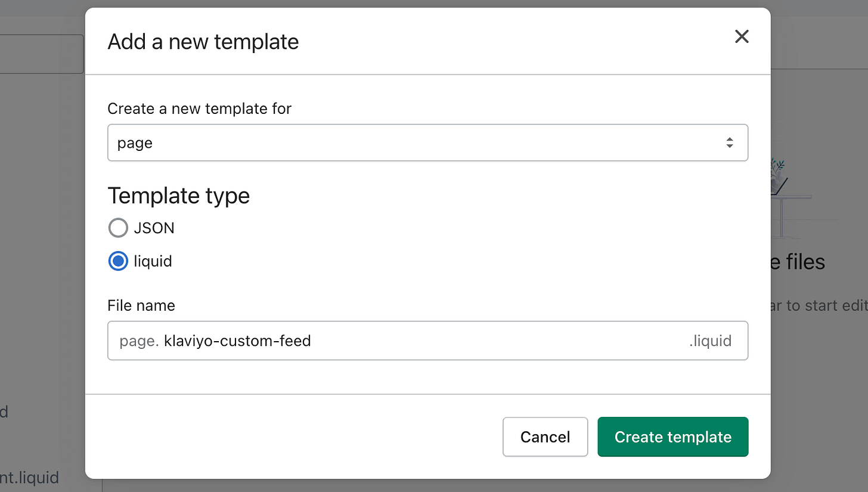The width and height of the screenshot is (868, 492).
Task: Click the '.liquid' suffix in file name
Action: [710, 341]
